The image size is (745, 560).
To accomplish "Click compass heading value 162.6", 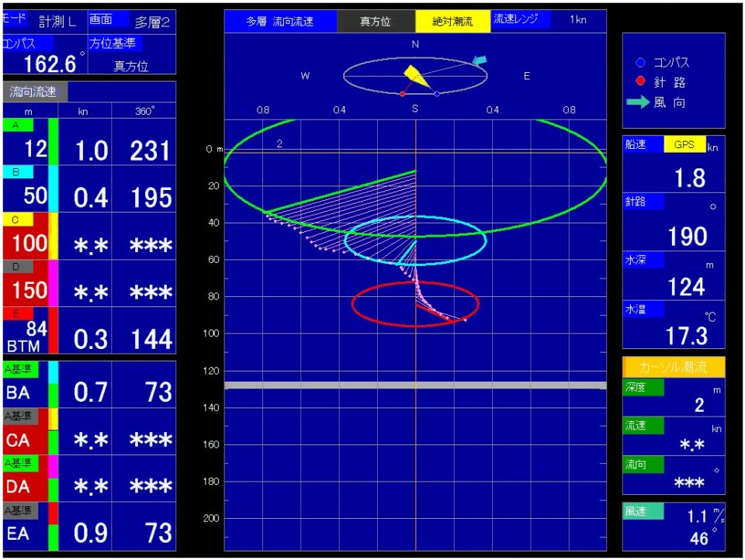I will [x=50, y=64].
